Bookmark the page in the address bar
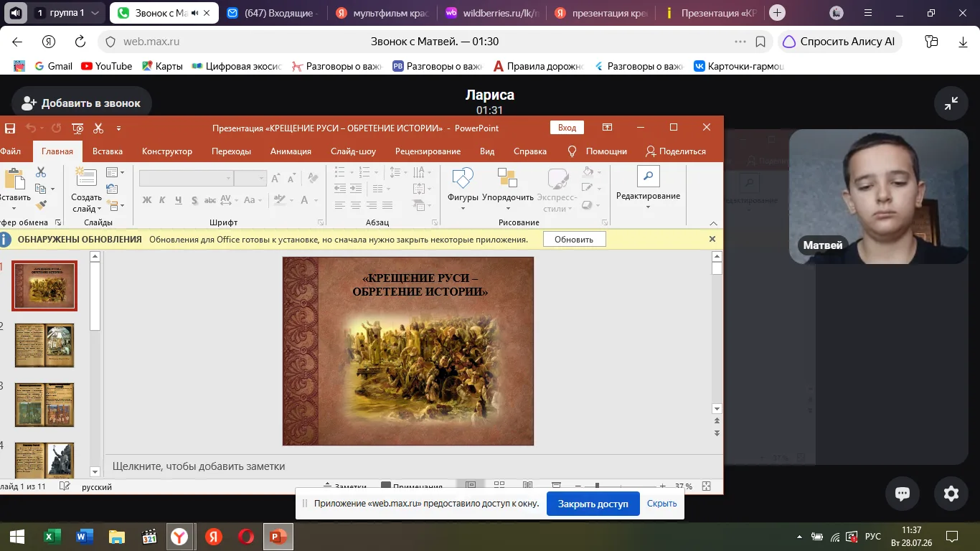 761,42
